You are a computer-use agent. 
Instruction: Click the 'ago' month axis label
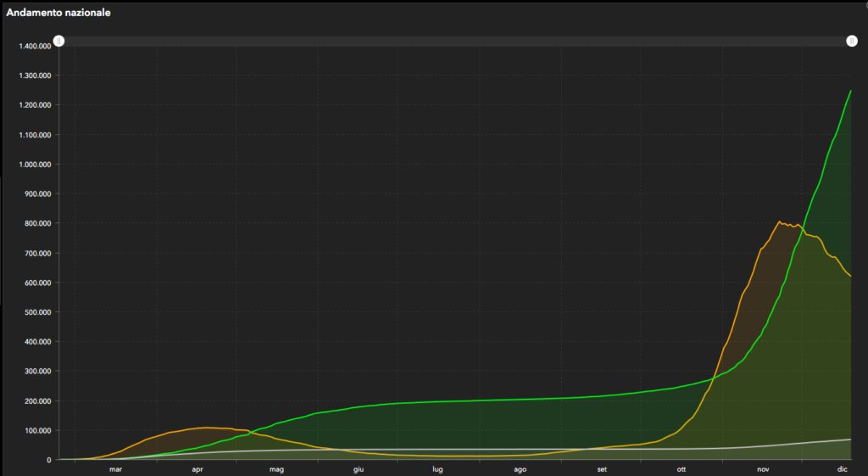click(x=520, y=468)
